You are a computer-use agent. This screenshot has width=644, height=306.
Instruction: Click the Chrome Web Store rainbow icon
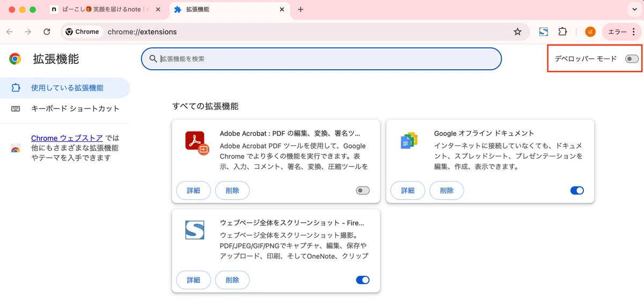click(16, 148)
